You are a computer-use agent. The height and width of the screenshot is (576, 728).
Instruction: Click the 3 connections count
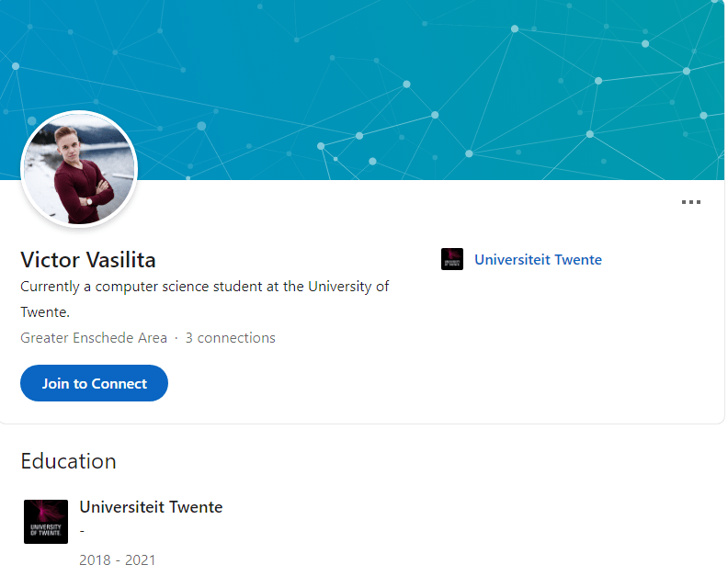pos(230,338)
